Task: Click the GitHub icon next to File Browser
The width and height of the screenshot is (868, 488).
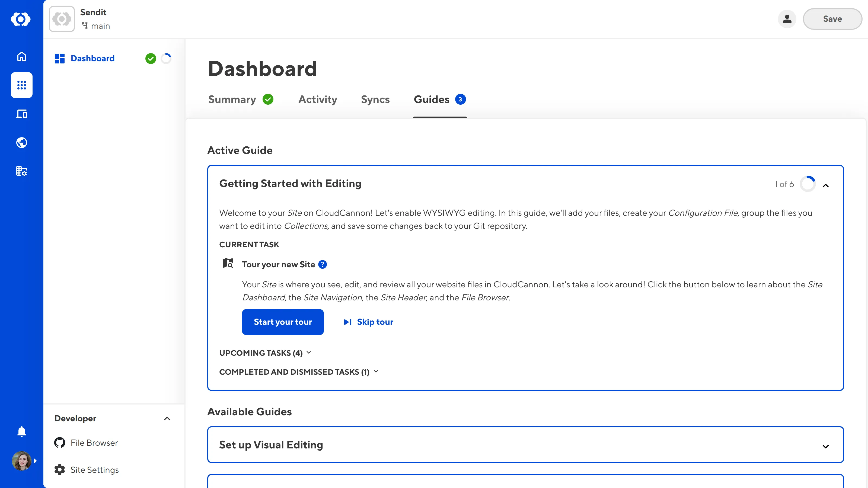Action: 59,442
